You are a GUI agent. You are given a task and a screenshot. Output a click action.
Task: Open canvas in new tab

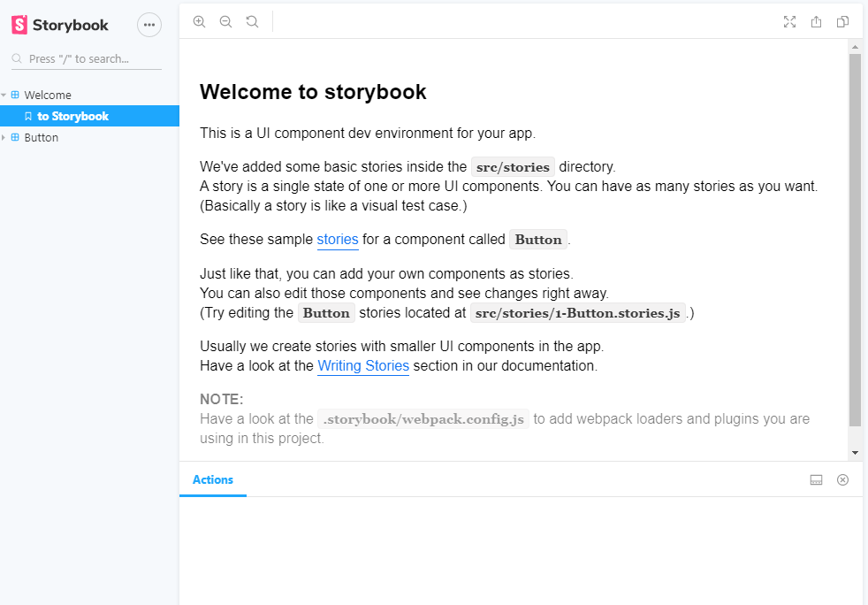click(816, 21)
